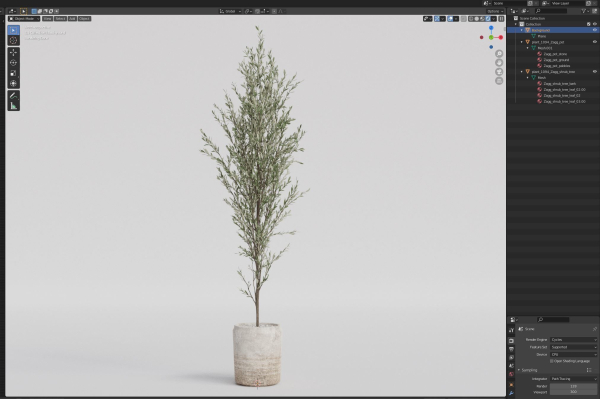
Task: Toggle viewport overlays button
Action: click(x=450, y=19)
